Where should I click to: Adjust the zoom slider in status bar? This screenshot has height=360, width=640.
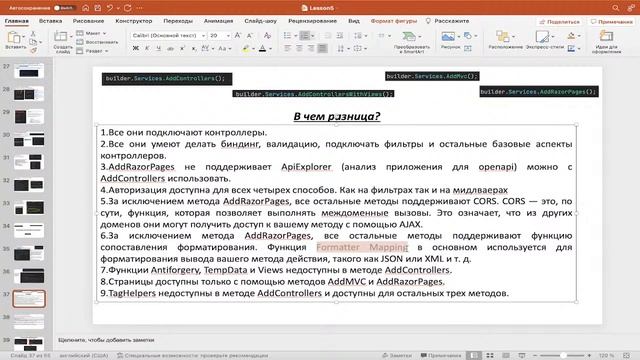pos(563,356)
